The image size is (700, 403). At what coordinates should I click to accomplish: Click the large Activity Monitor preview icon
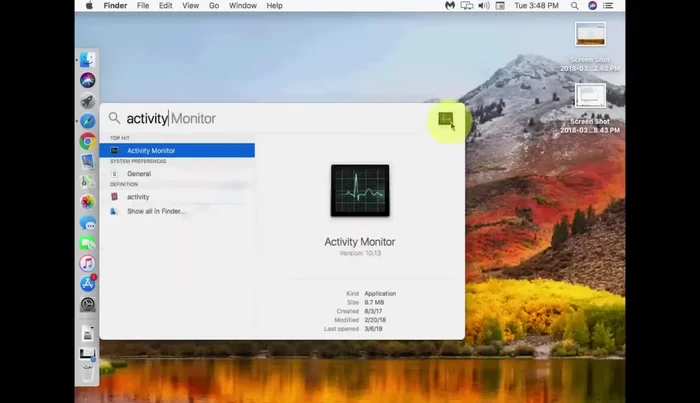tap(359, 191)
